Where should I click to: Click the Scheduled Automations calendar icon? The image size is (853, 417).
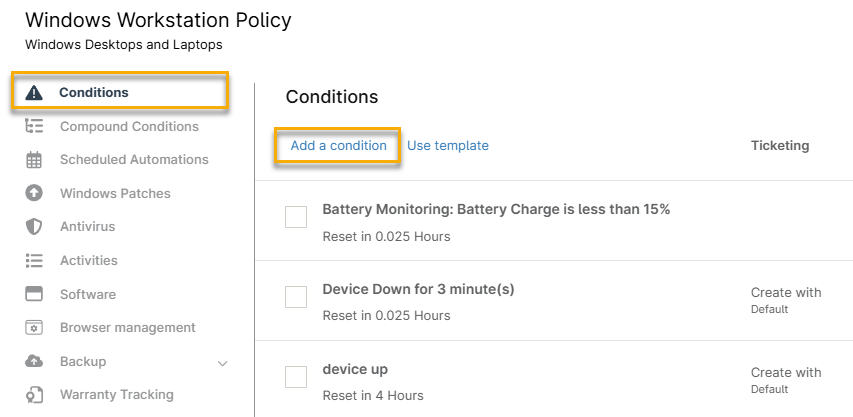click(34, 160)
